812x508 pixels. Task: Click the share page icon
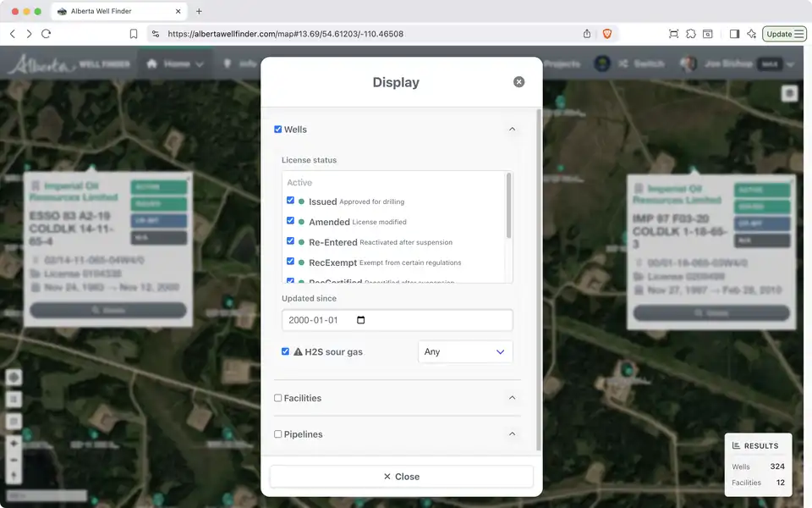tap(587, 34)
